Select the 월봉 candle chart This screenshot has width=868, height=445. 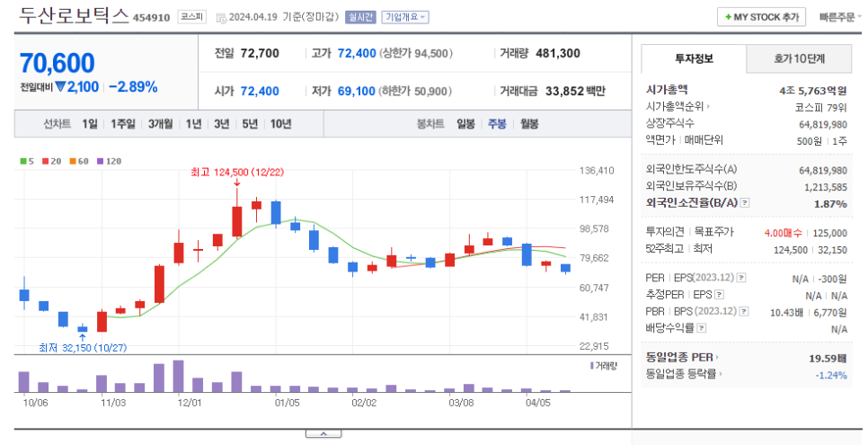pyautogui.click(x=529, y=124)
